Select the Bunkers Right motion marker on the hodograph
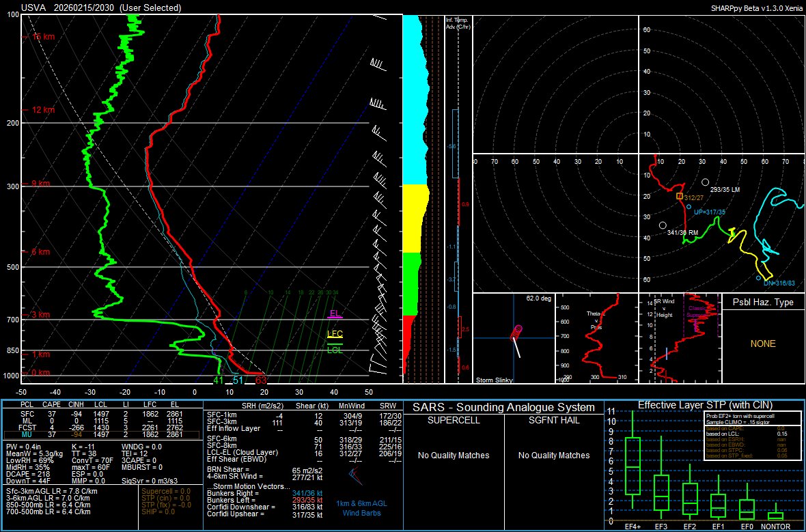 (x=663, y=225)
